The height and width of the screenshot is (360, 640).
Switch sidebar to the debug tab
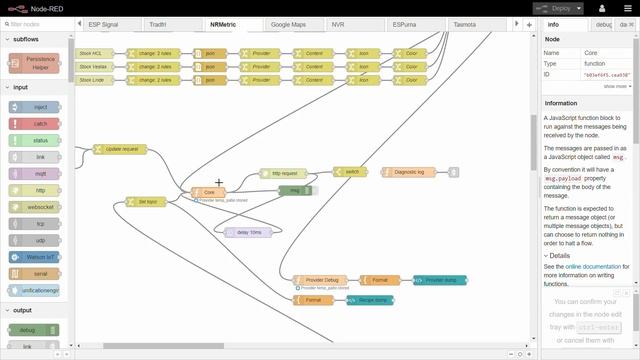pyautogui.click(x=602, y=25)
